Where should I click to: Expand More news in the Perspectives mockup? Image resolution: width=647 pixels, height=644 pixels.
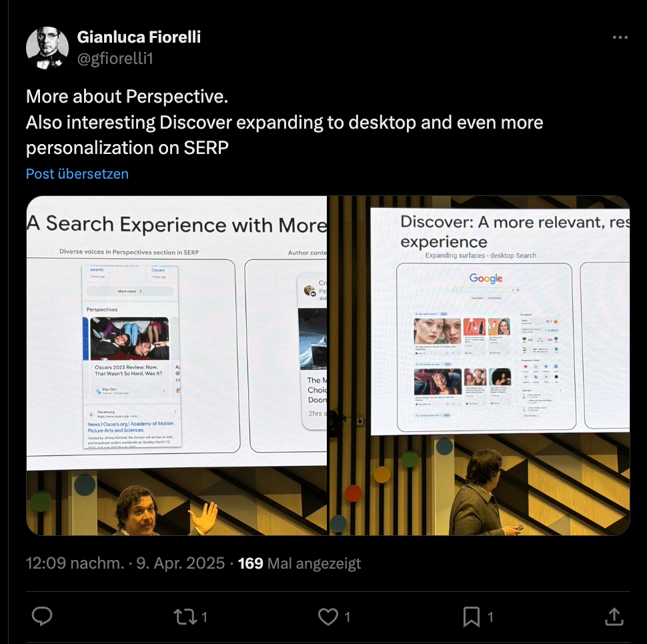pos(129,291)
